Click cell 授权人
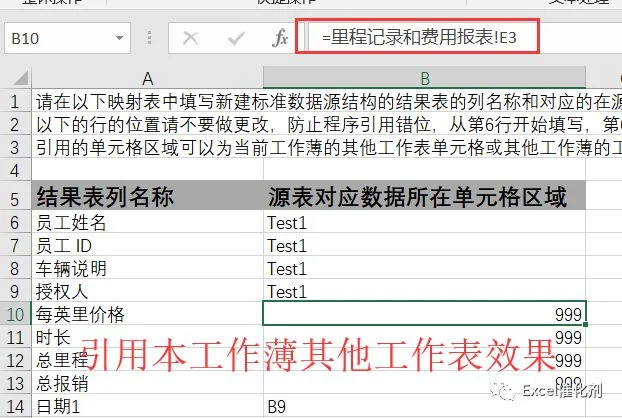The width and height of the screenshot is (622, 418). 147,291
